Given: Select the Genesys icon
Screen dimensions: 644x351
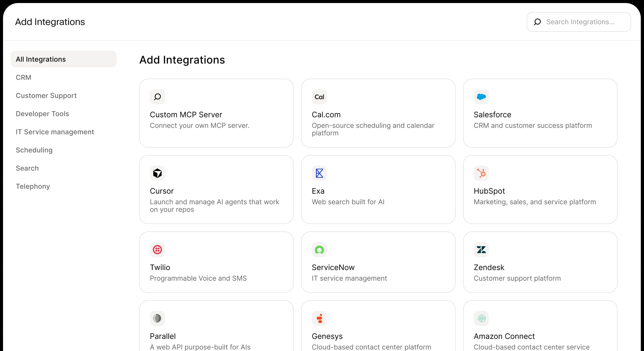Looking at the screenshot, I should (319, 318).
